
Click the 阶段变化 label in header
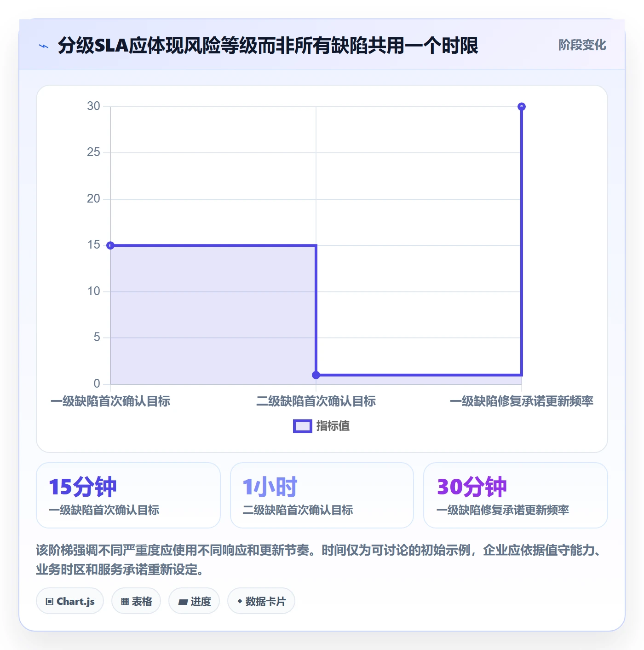[x=582, y=45]
